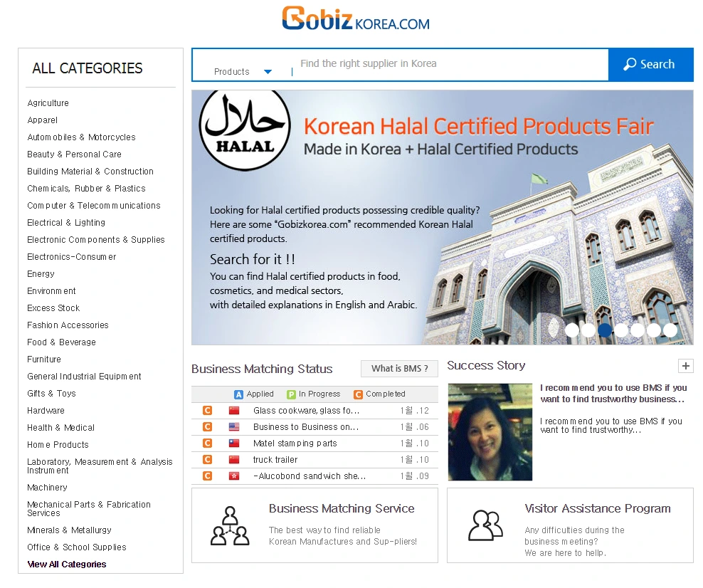Open the Success Story woman photo

[490, 432]
